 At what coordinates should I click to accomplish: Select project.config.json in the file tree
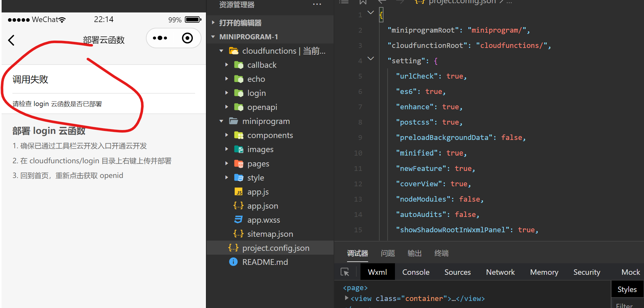[x=270, y=248]
